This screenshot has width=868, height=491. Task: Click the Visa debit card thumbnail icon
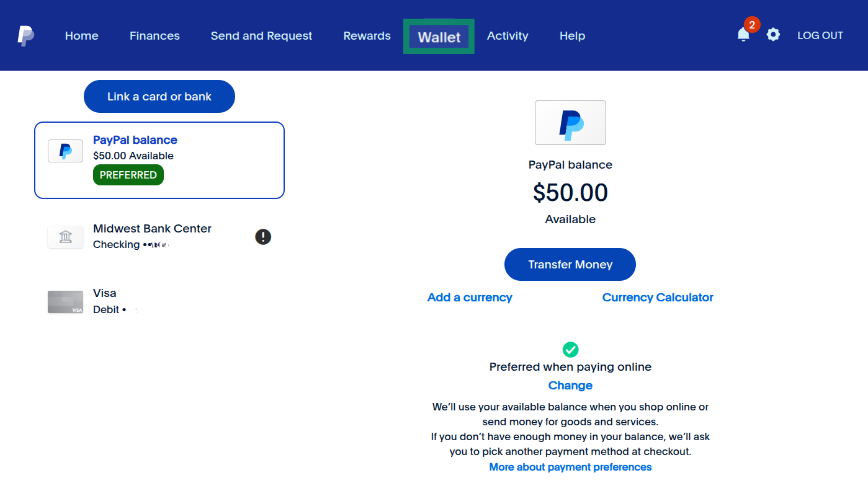click(x=65, y=302)
